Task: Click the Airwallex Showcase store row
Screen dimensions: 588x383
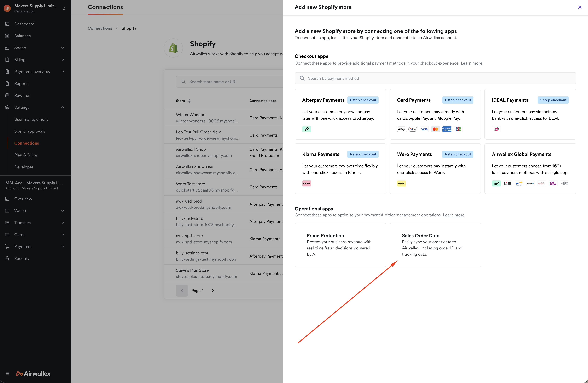Action: [224, 170]
